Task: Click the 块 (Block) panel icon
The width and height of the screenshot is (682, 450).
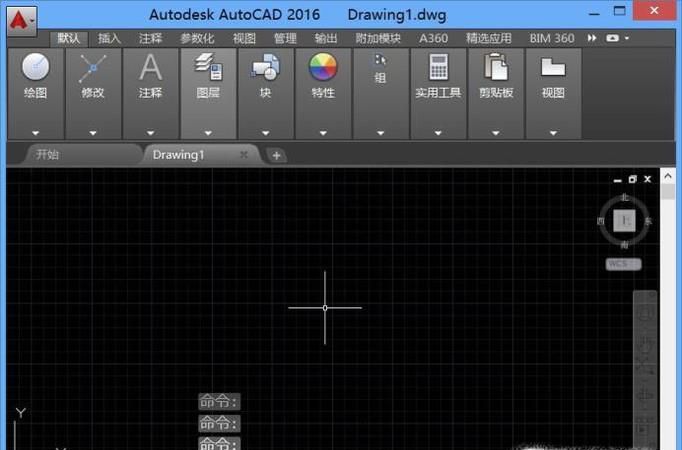Action: [x=265, y=67]
